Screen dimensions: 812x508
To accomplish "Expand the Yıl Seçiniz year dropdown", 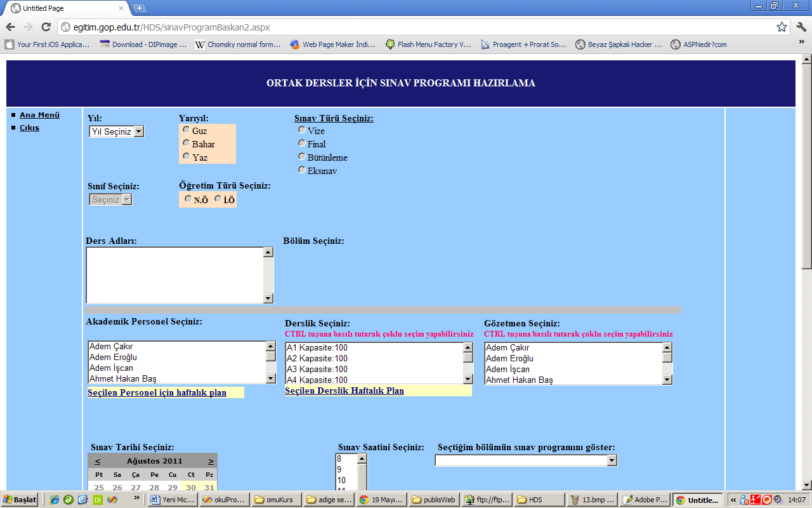I will pyautogui.click(x=139, y=131).
